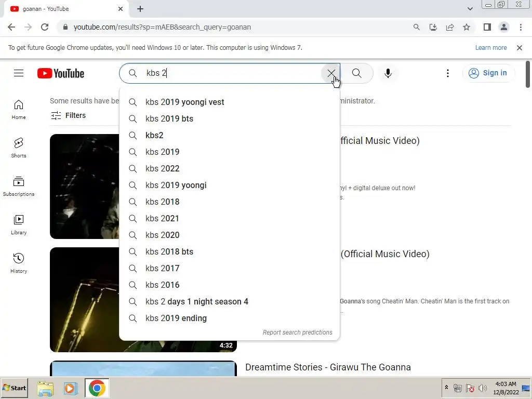
Task: Open the video thumbnail showing 4:32 duration
Action: (x=143, y=300)
